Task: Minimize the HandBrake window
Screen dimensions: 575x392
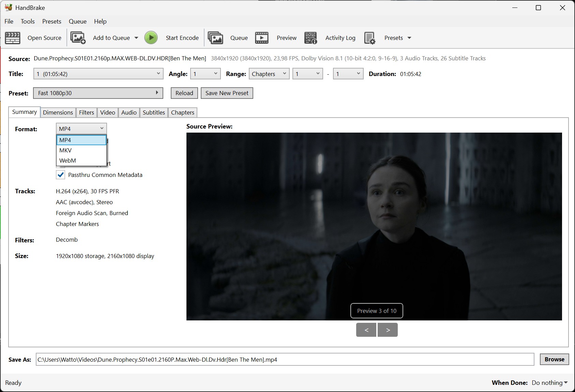Action: pyautogui.click(x=515, y=7)
